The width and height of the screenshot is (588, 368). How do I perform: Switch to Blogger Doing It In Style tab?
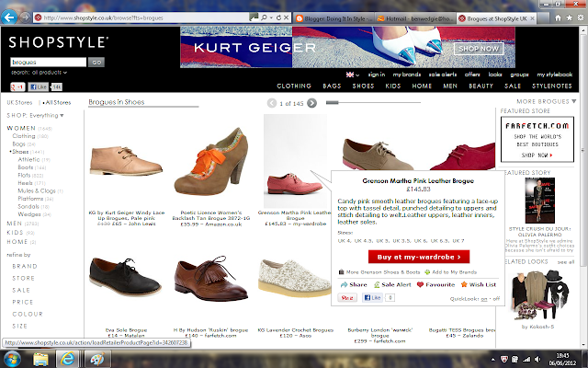click(334, 18)
